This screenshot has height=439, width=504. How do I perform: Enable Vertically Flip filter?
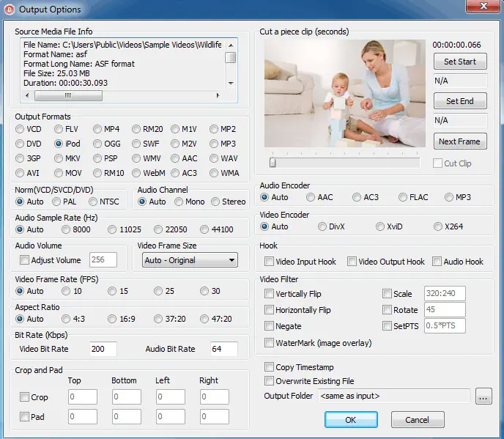(269, 294)
